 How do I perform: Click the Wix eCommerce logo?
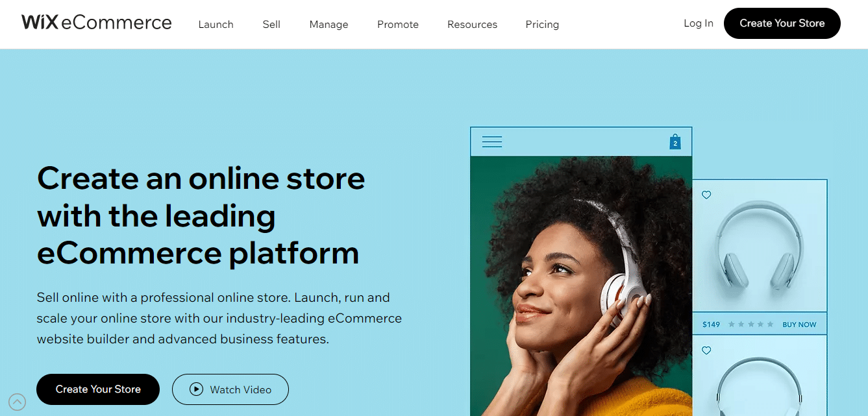coord(97,23)
